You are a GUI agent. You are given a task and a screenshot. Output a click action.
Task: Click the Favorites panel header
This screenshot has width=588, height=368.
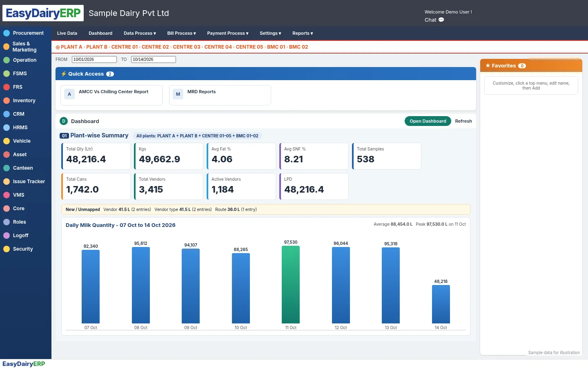531,65
